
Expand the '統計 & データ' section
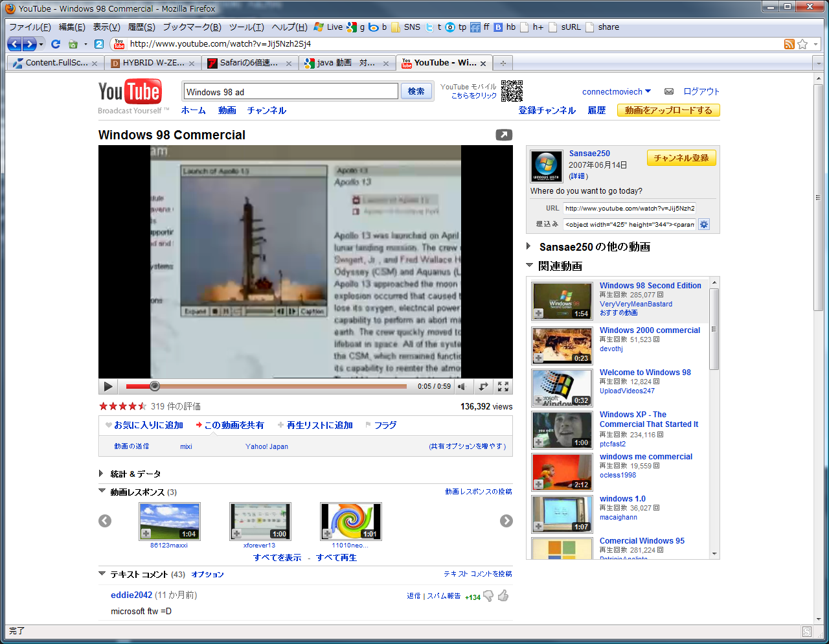101,474
